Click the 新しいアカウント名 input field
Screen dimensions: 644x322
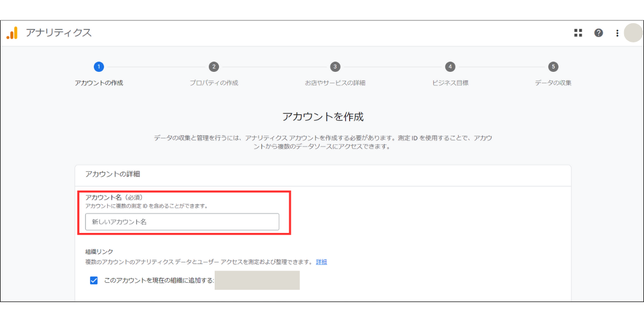182,222
